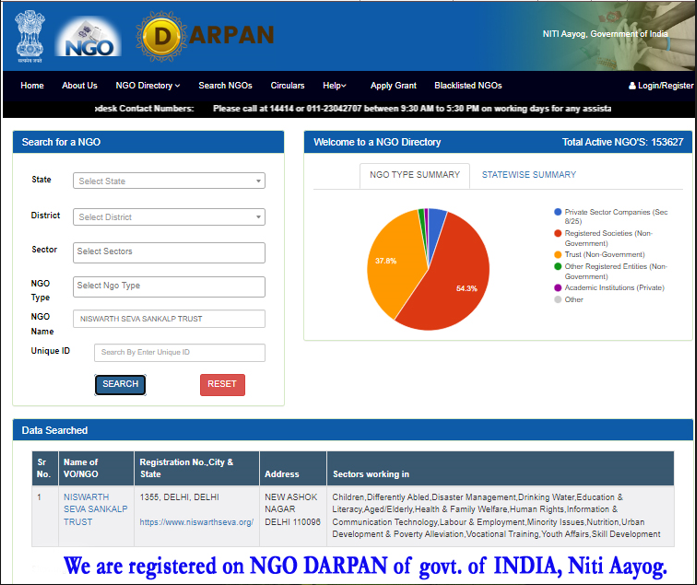
Task: Expand the Help dropdown menu
Action: pos(334,85)
